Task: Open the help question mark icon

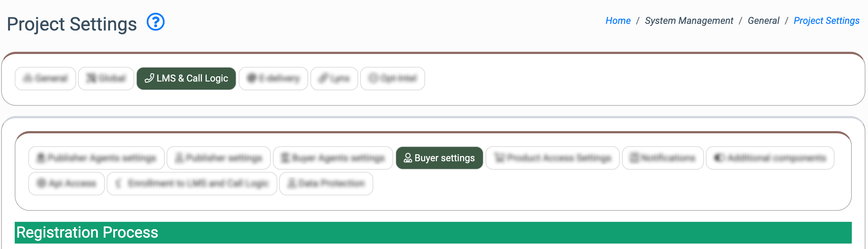Action: click(156, 22)
